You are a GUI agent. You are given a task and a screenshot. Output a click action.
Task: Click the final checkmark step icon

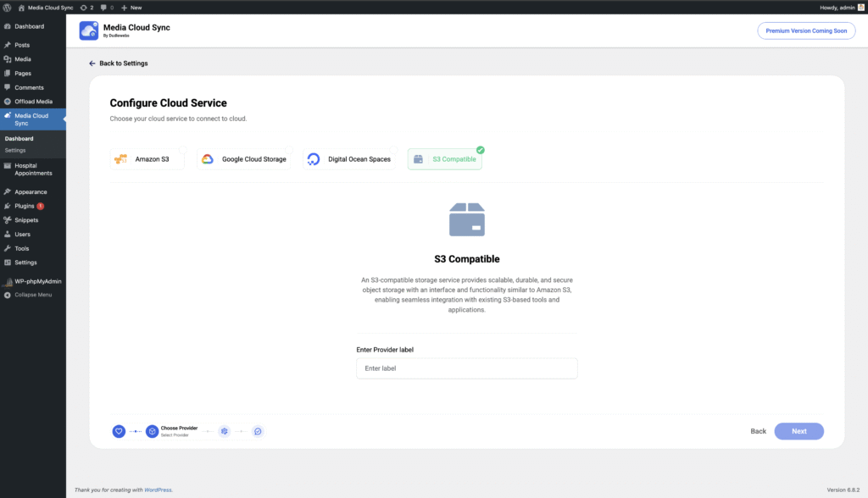click(258, 431)
